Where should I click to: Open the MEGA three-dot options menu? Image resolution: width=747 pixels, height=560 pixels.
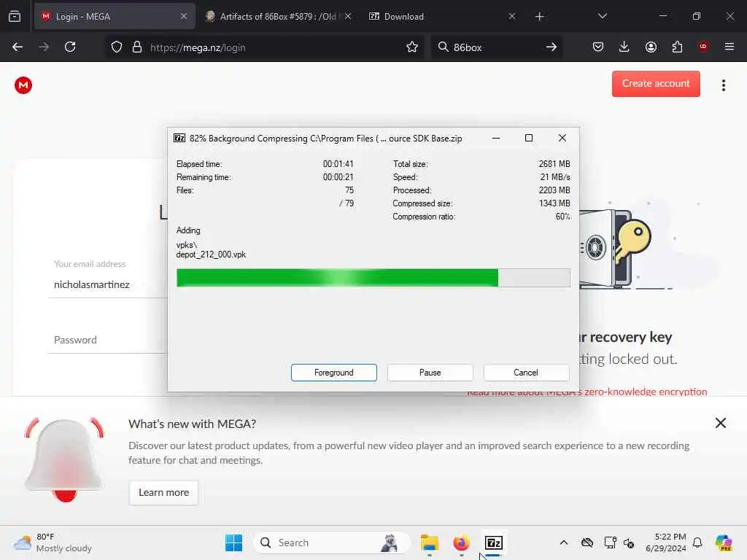coord(723,85)
